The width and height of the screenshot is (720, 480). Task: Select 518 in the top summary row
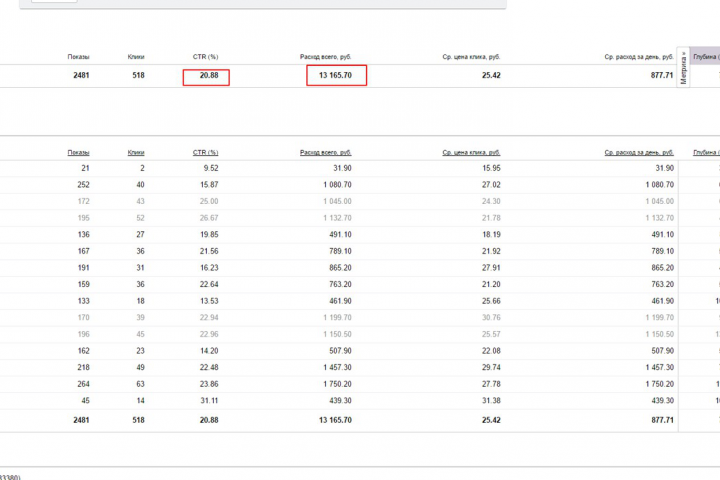tap(138, 75)
